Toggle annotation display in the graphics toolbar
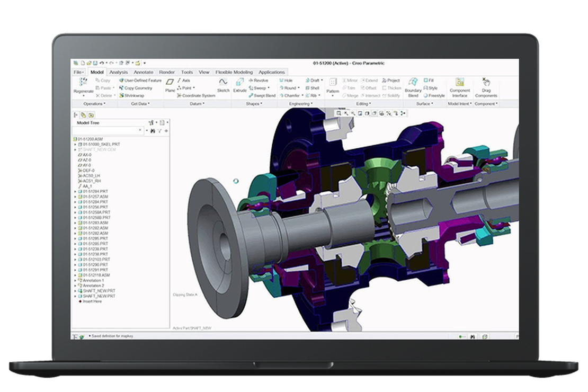The height and width of the screenshot is (392, 588). pos(396,113)
